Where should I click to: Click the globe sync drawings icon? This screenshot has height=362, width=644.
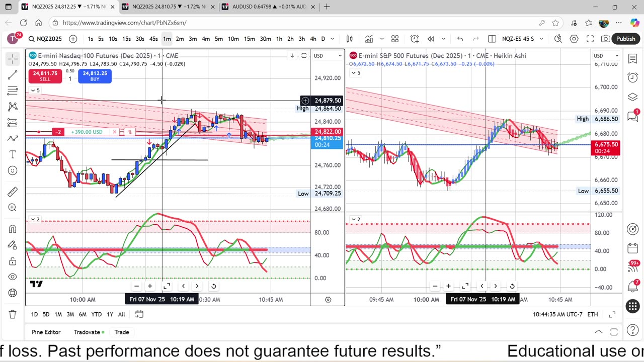point(13,293)
